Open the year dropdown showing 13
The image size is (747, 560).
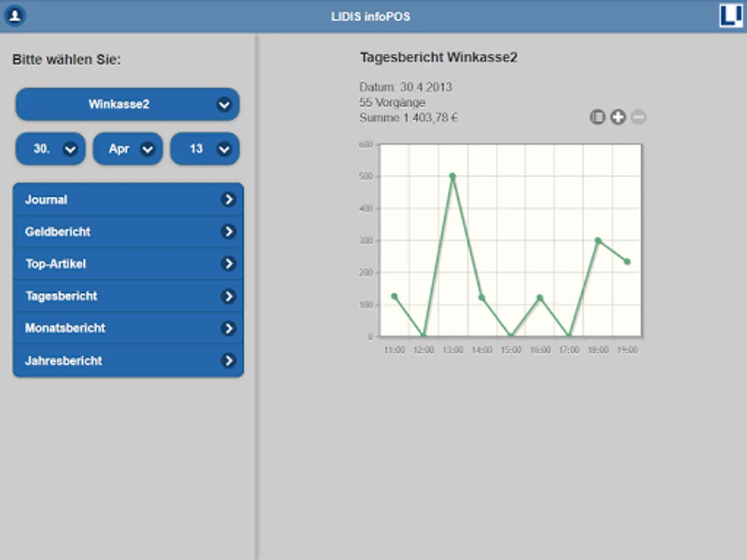(x=205, y=149)
